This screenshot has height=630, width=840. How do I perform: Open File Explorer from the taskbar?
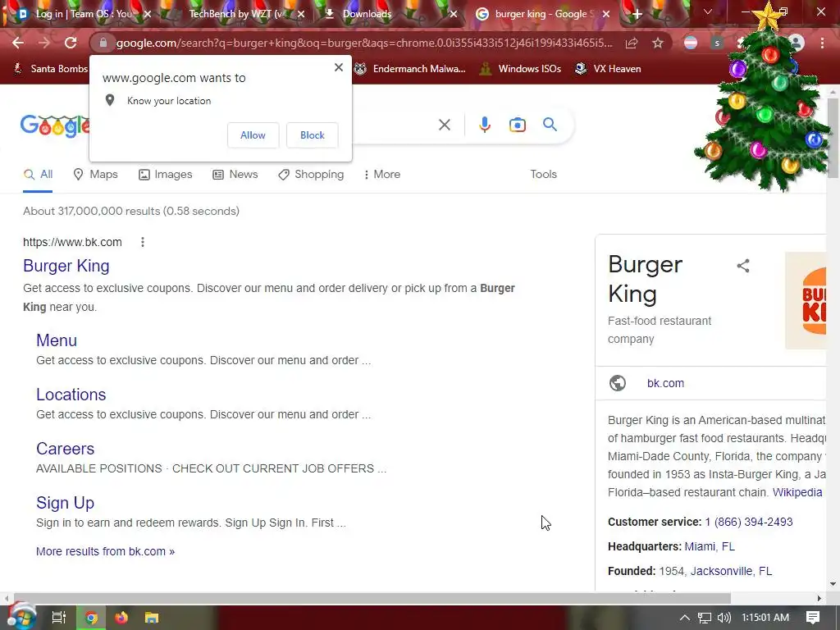click(x=152, y=618)
